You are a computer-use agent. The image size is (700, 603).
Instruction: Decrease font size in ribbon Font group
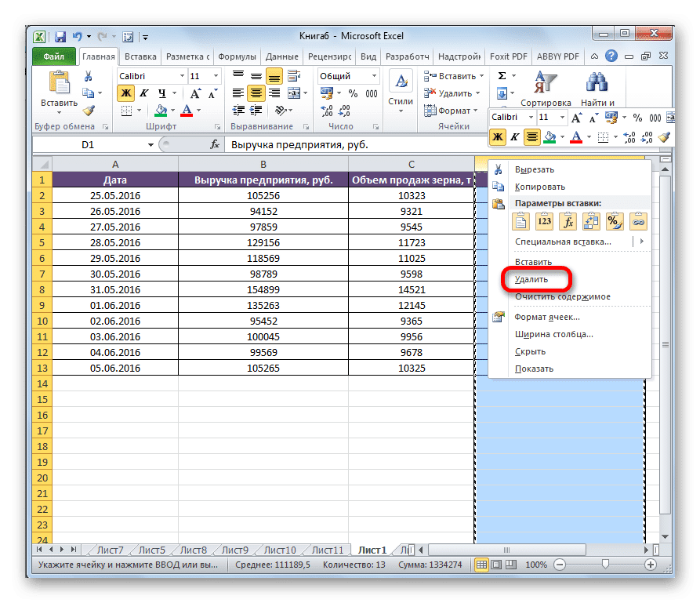coord(212,94)
